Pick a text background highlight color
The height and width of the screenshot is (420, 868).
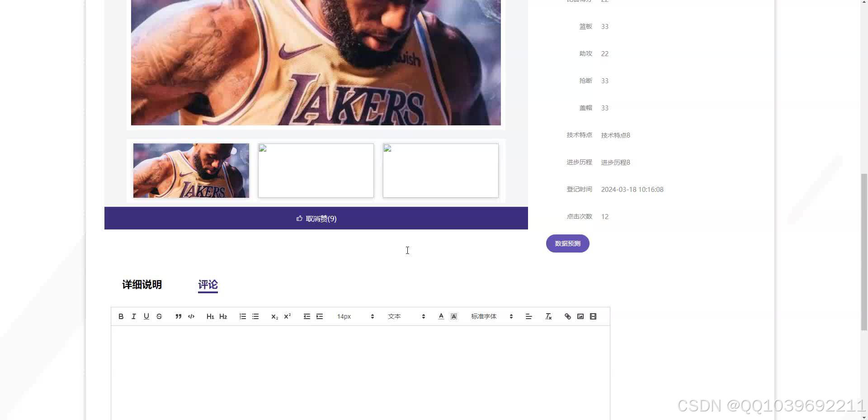coord(453,316)
